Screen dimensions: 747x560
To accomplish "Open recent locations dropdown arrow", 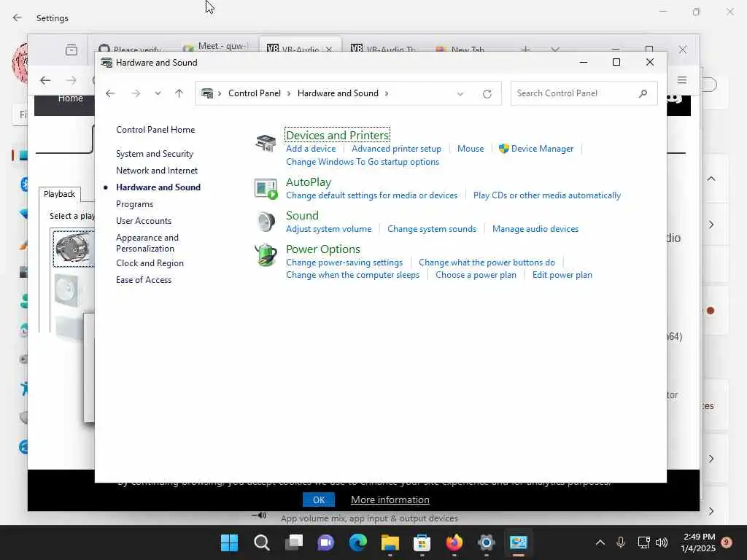I will point(158,93).
